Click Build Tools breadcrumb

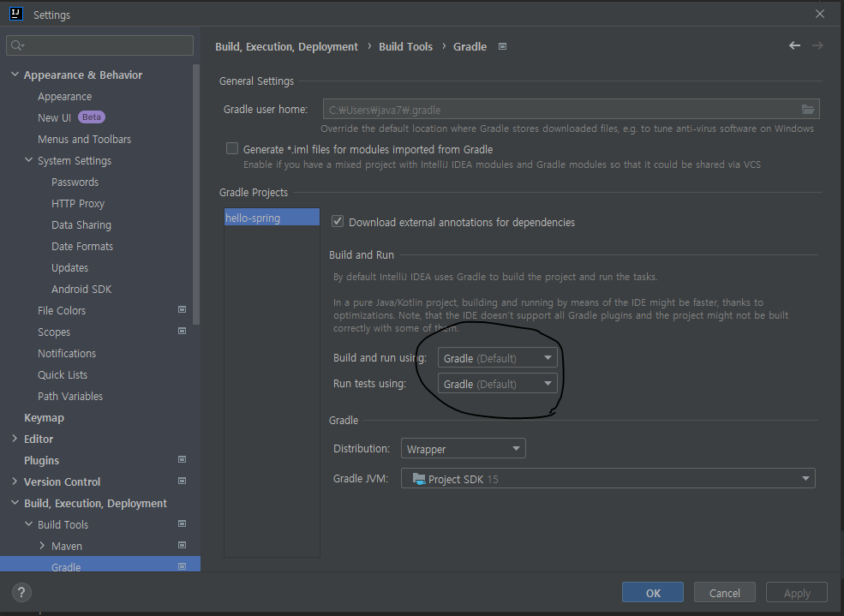coord(406,47)
